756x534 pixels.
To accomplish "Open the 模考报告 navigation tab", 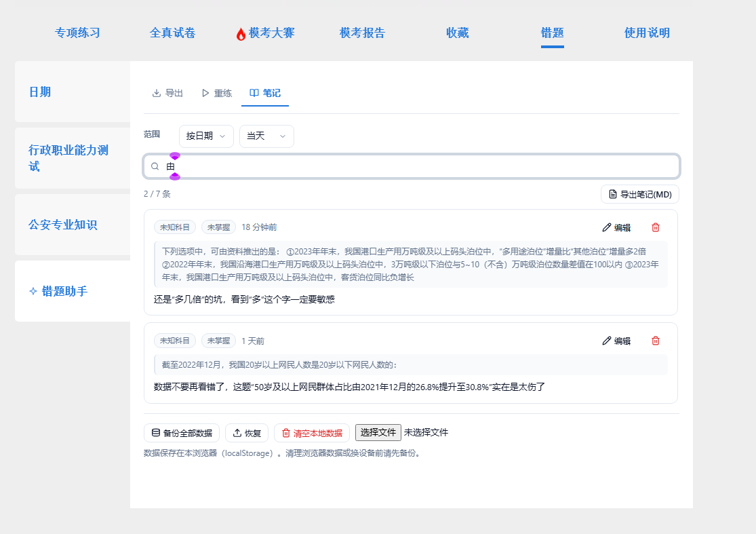I will click(362, 33).
